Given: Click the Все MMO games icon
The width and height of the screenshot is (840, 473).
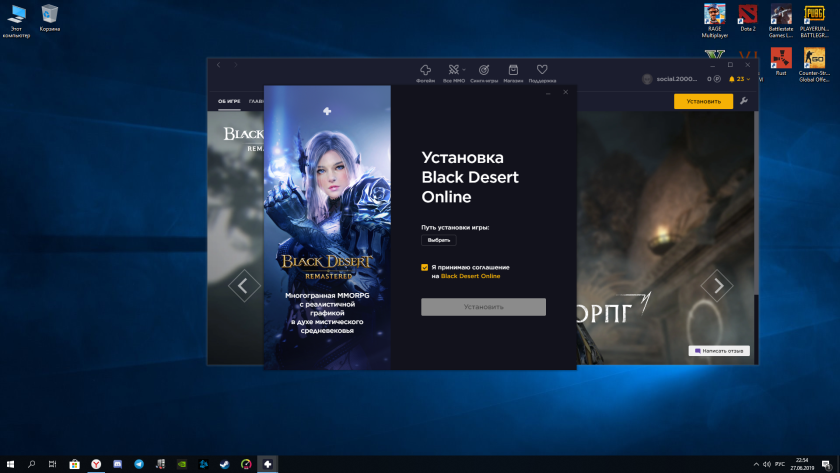Looking at the screenshot, I should point(453,71).
